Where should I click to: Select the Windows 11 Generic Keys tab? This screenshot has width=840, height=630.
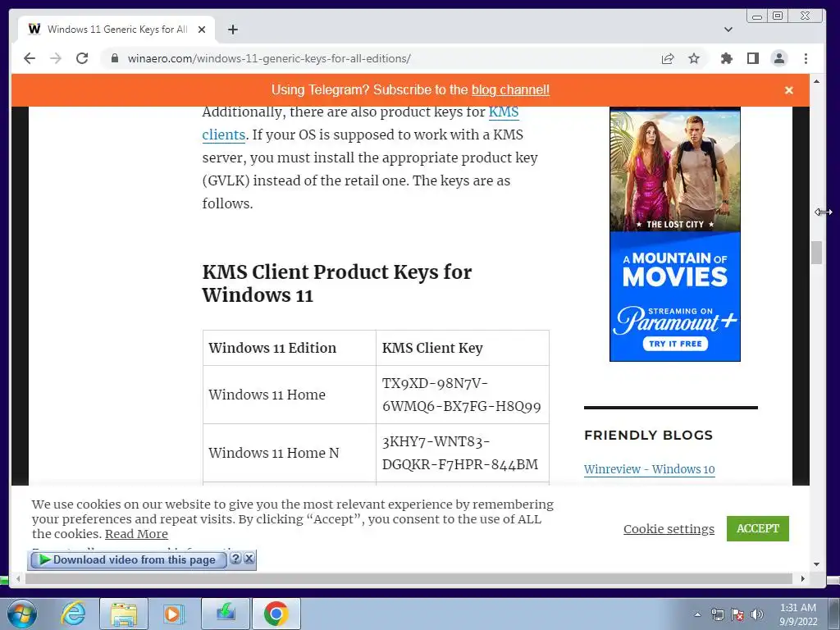click(x=116, y=29)
